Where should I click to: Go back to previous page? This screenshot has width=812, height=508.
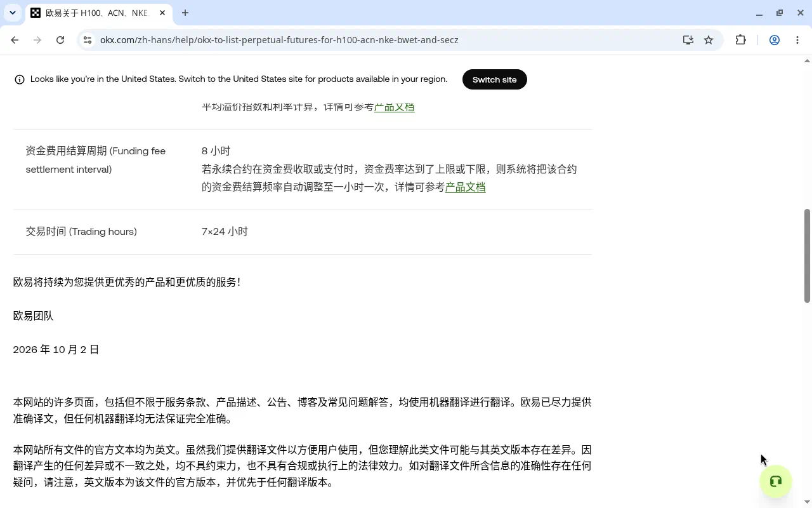coord(15,40)
